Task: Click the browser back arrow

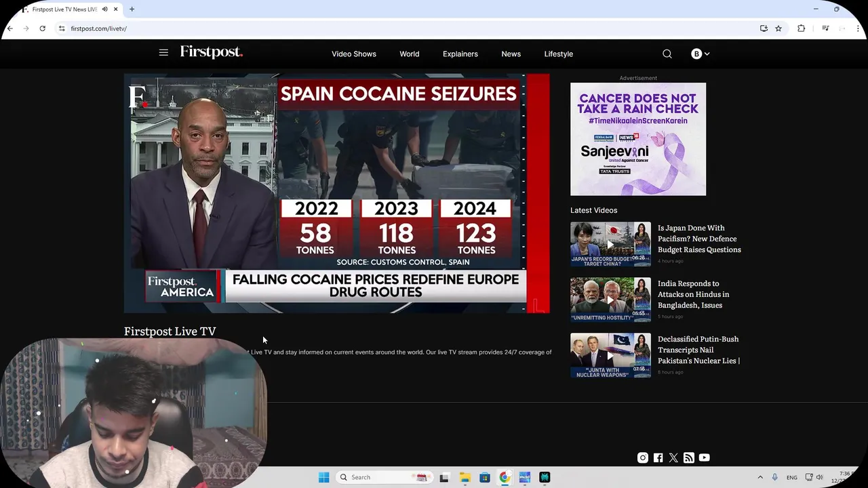Action: [10, 28]
